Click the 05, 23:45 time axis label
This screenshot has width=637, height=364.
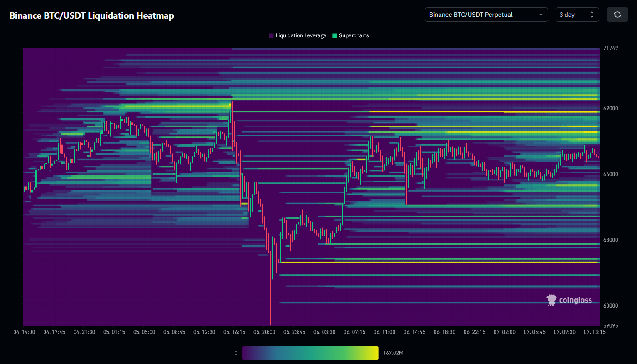pos(294,332)
